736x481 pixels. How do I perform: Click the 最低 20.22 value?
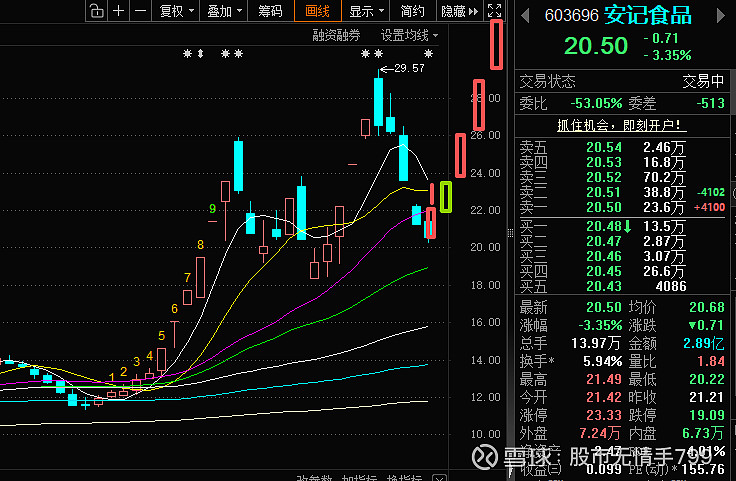tap(707, 379)
